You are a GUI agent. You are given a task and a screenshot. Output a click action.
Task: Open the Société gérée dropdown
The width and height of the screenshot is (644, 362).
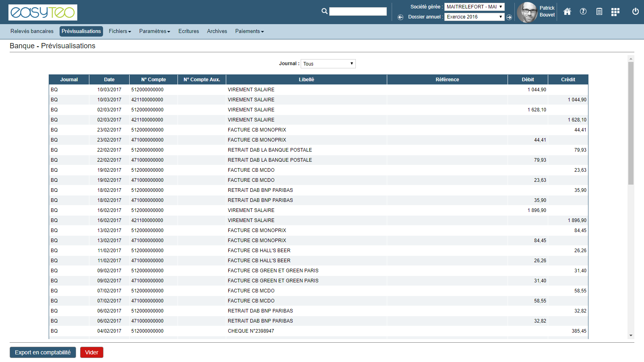tap(474, 7)
